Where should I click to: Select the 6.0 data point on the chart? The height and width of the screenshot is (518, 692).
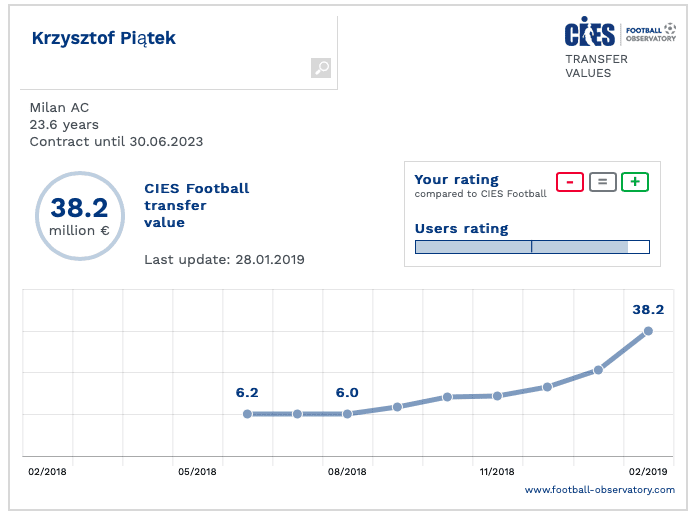click(x=347, y=413)
